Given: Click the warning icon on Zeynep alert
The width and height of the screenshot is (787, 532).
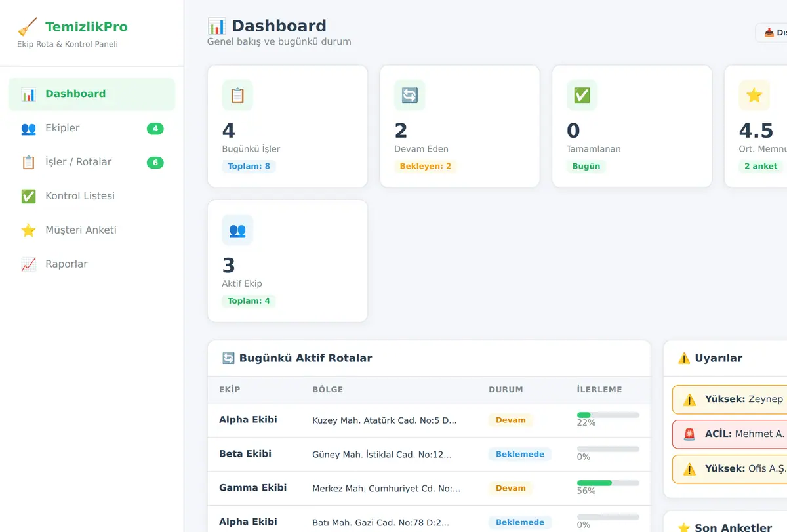Looking at the screenshot, I should click(x=689, y=399).
